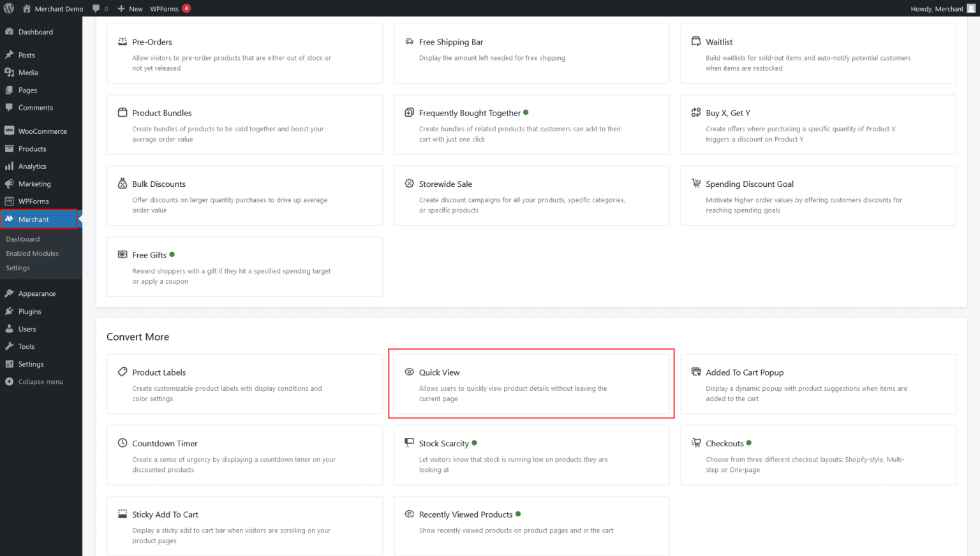This screenshot has width=980, height=556.
Task: Click the Waitlist module icon
Action: (x=696, y=41)
